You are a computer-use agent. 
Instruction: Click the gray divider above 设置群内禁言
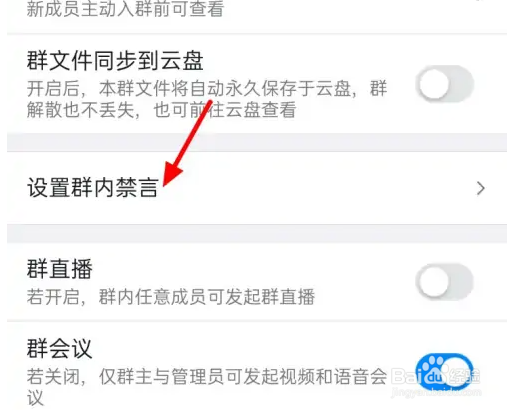tap(257, 142)
